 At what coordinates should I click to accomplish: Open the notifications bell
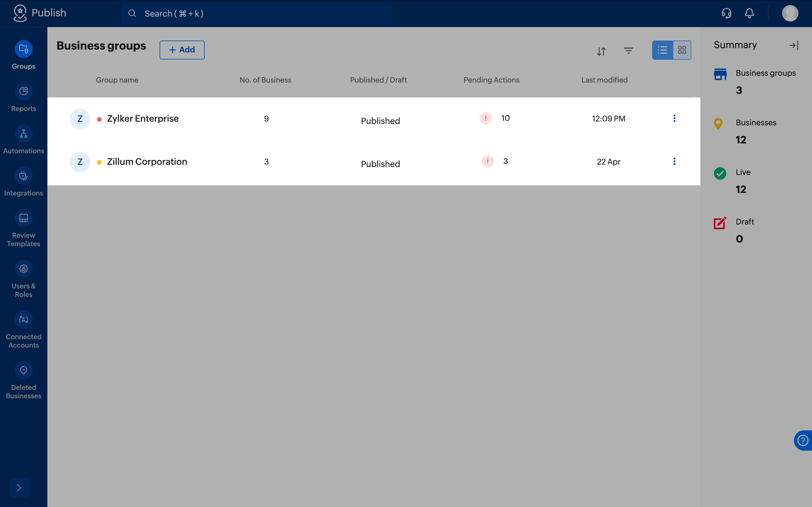(749, 14)
